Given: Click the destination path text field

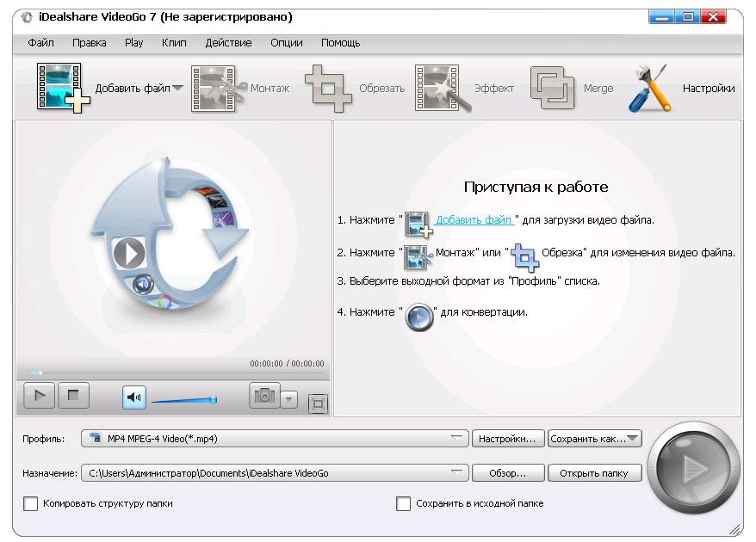Looking at the screenshot, I should point(275,473).
